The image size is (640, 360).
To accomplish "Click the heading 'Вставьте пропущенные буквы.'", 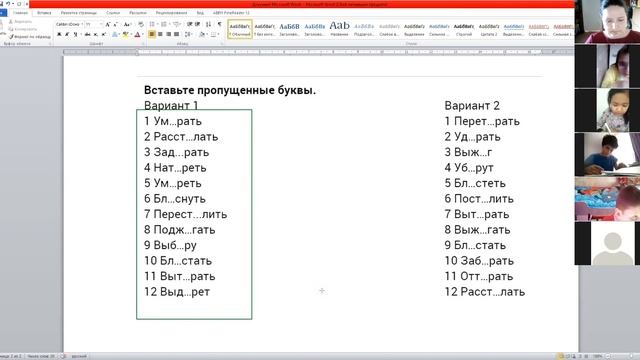I will (230, 90).
